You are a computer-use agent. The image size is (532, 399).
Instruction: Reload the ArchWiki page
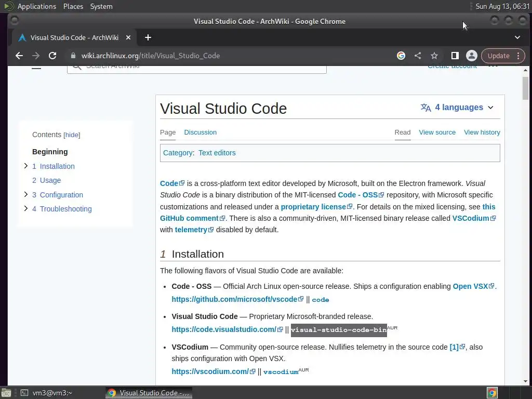[52, 56]
